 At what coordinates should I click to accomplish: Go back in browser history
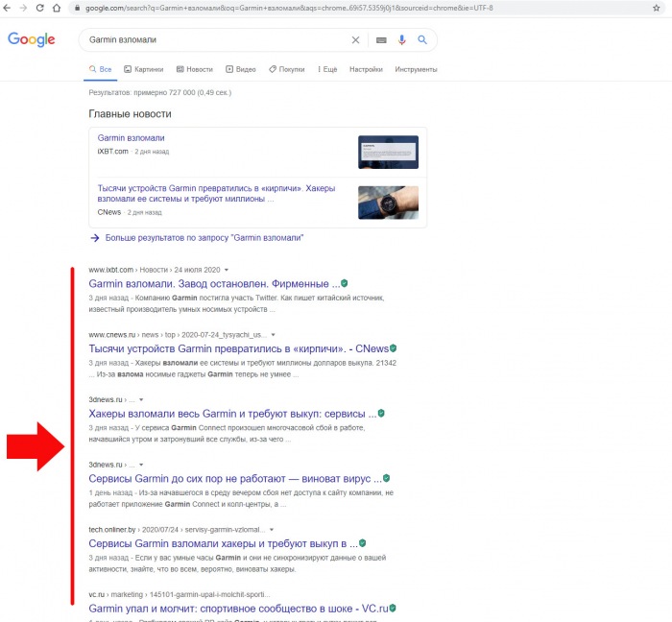(7, 8)
